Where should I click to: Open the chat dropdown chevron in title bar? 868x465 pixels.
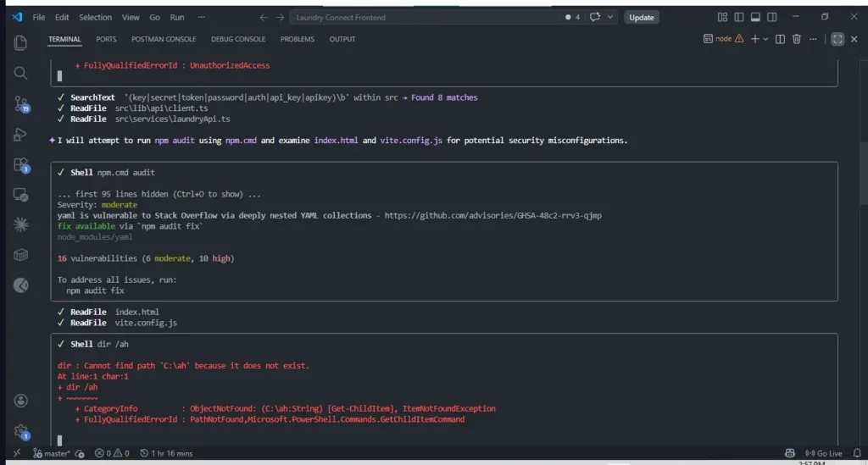pyautogui.click(x=610, y=17)
